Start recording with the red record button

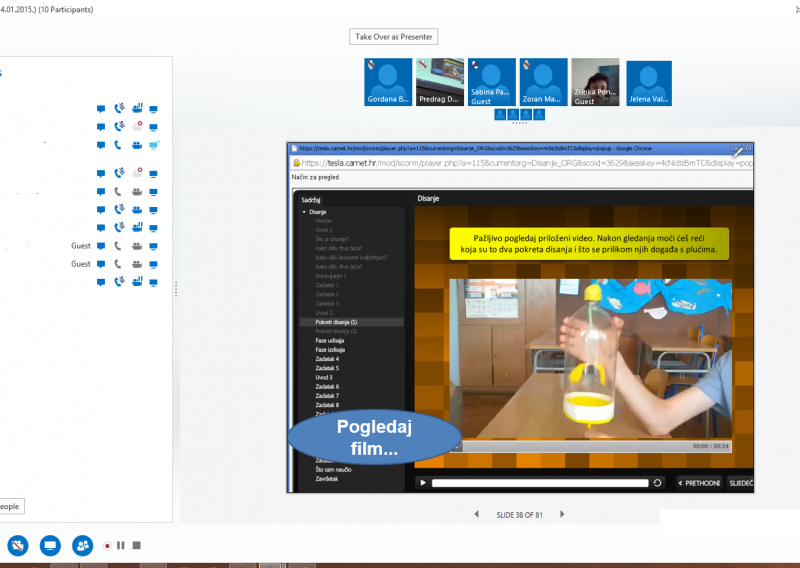tap(107, 546)
